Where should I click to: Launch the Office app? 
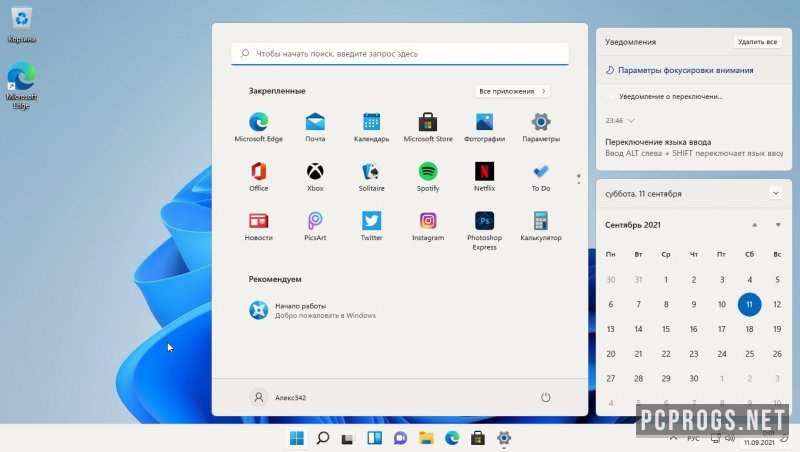click(x=259, y=177)
